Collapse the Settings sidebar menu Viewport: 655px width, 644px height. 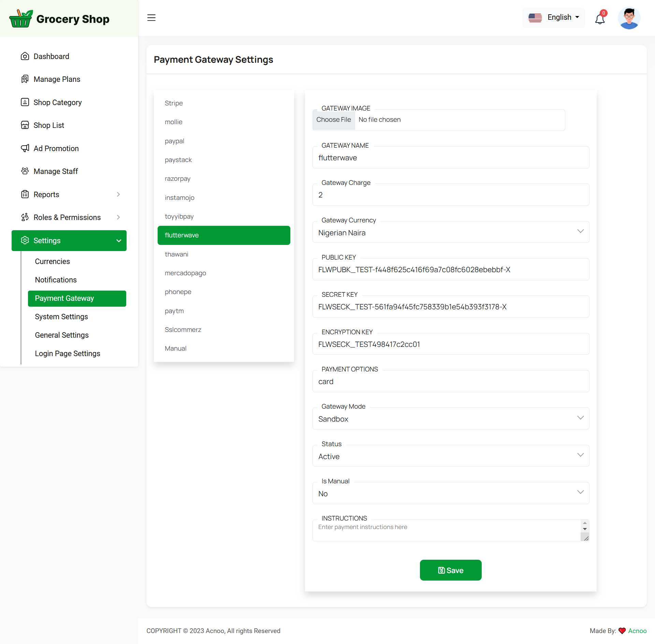(118, 240)
